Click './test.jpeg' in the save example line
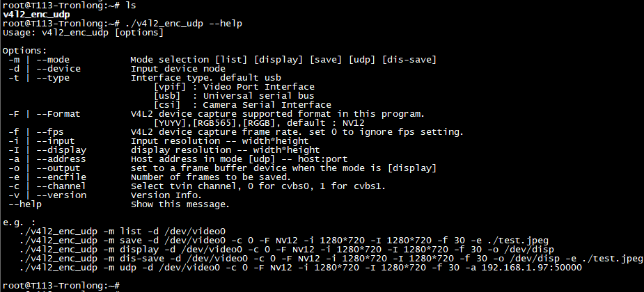Screen dimensions: 644x292 click(521, 241)
